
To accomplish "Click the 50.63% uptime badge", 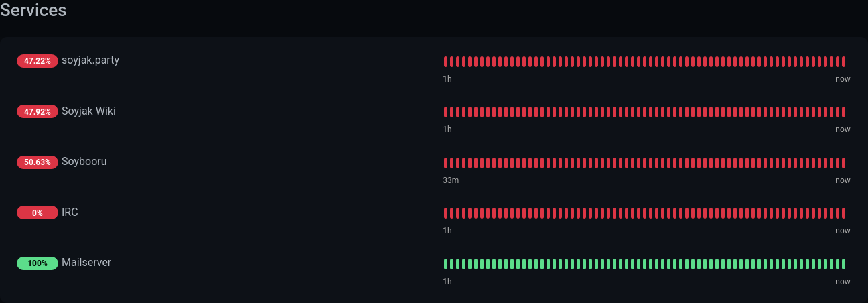I will [x=38, y=162].
